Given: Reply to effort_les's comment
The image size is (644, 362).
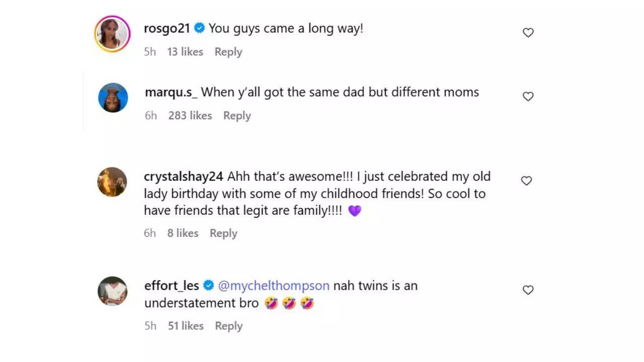Looking at the screenshot, I should pyautogui.click(x=228, y=326).
